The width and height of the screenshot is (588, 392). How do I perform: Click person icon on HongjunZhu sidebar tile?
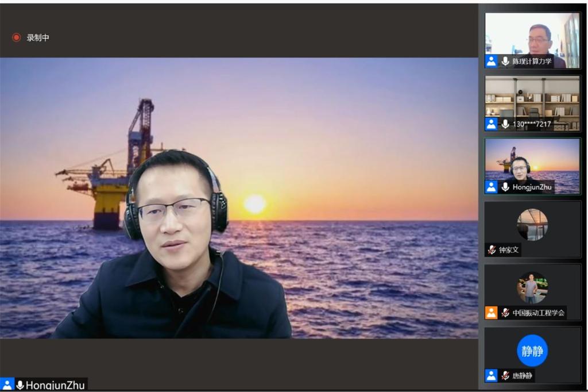(x=491, y=187)
